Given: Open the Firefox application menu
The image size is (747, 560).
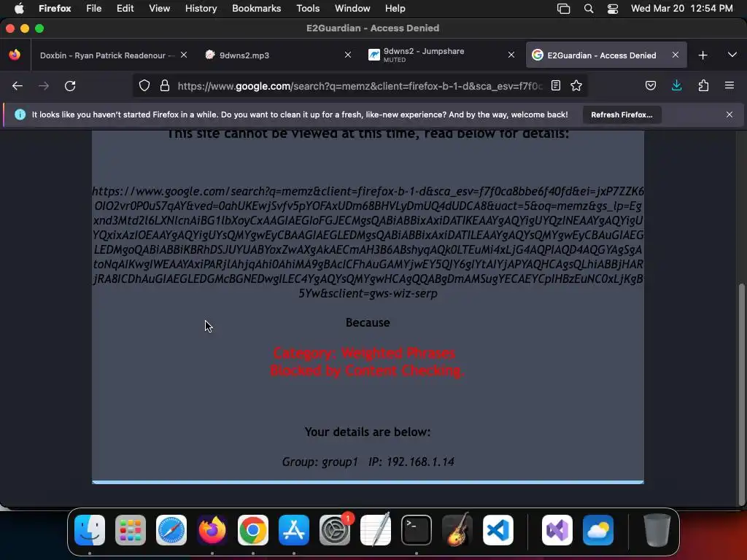Looking at the screenshot, I should (x=55, y=9).
